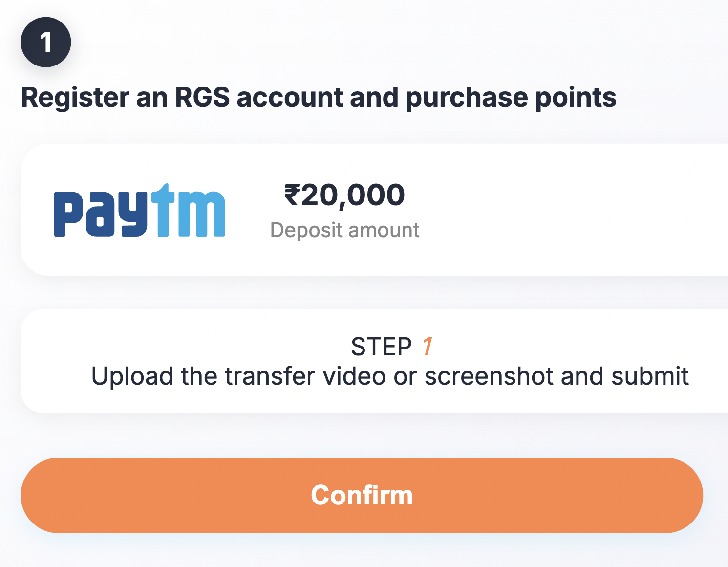
Task: Confirm the deposit with the orange button
Action: [362, 495]
